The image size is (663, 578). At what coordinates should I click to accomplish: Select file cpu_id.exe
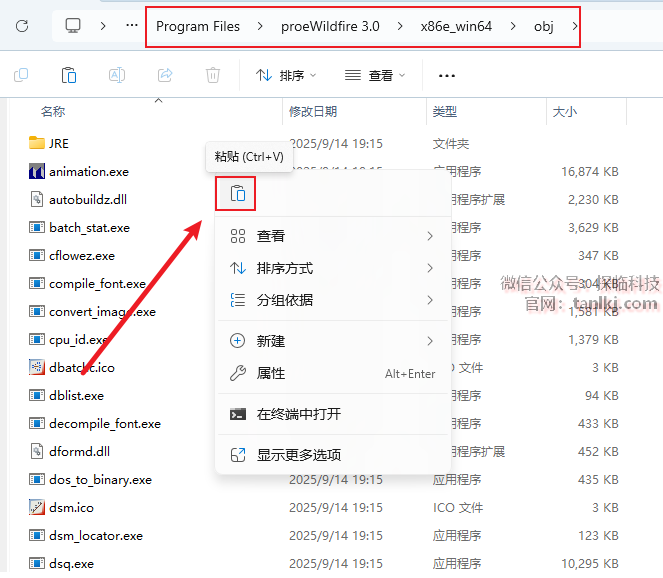click(78, 339)
